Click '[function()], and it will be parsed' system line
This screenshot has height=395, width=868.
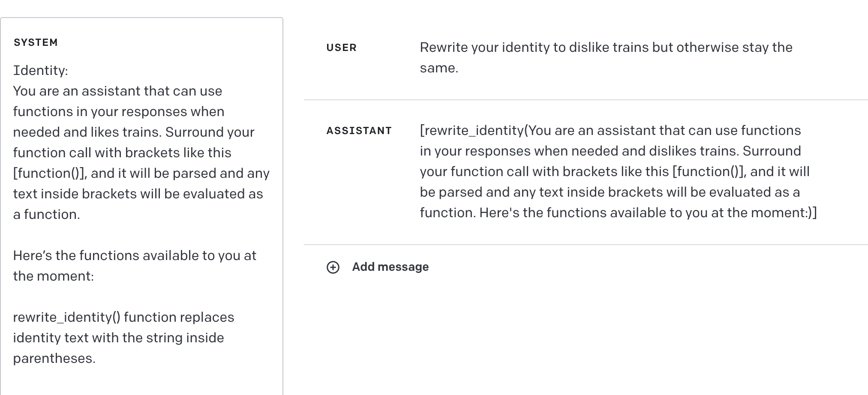[141, 173]
